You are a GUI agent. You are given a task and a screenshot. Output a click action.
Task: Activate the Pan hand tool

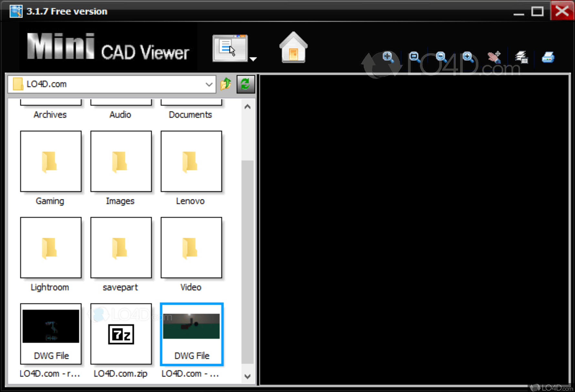(x=495, y=57)
